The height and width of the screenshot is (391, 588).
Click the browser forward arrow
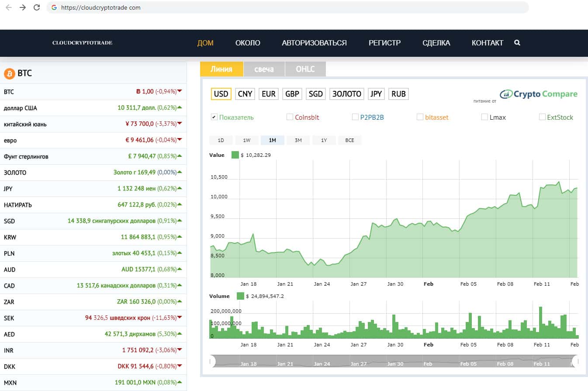click(x=23, y=7)
